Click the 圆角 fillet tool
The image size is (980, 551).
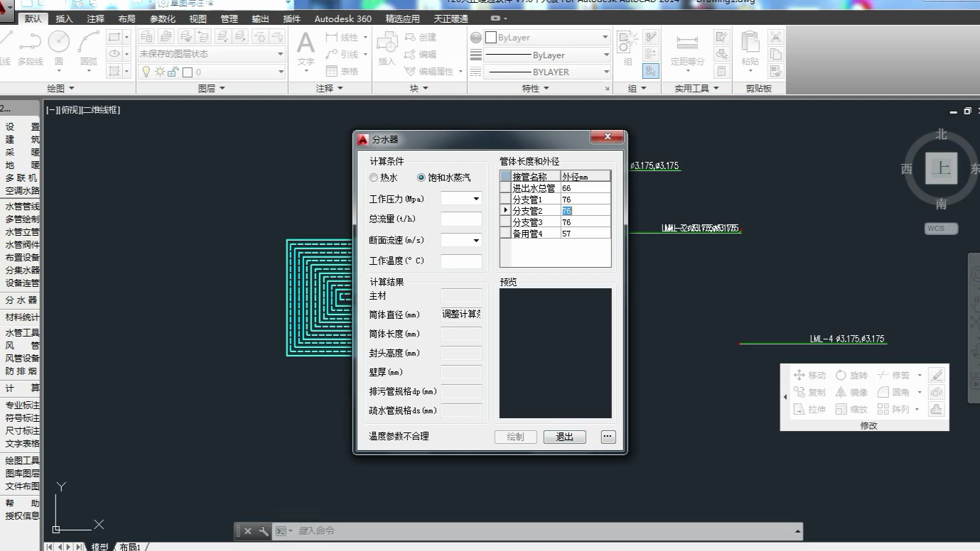pyautogui.click(x=893, y=392)
